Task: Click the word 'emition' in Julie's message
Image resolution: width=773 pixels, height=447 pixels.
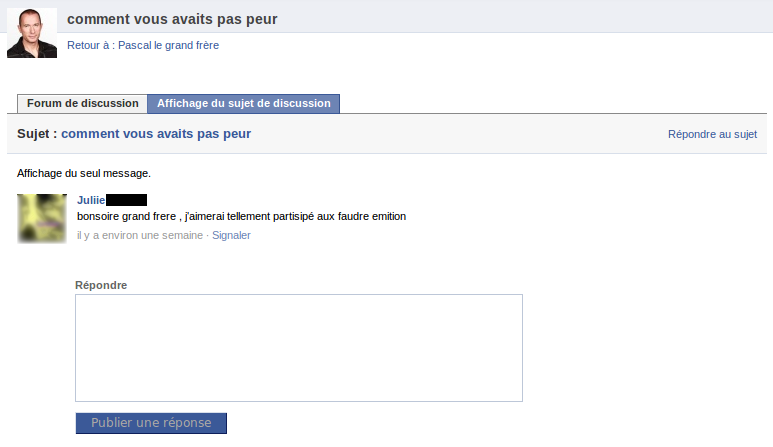Action: point(387,216)
